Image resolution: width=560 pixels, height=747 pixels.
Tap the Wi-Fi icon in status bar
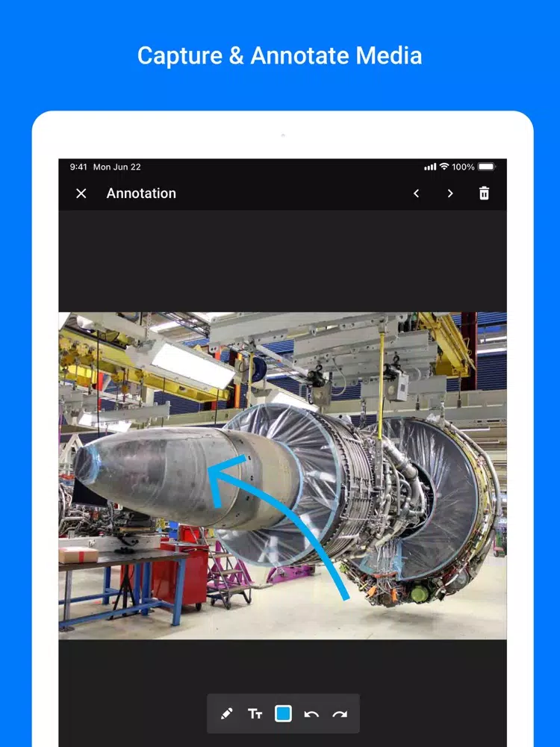click(444, 167)
